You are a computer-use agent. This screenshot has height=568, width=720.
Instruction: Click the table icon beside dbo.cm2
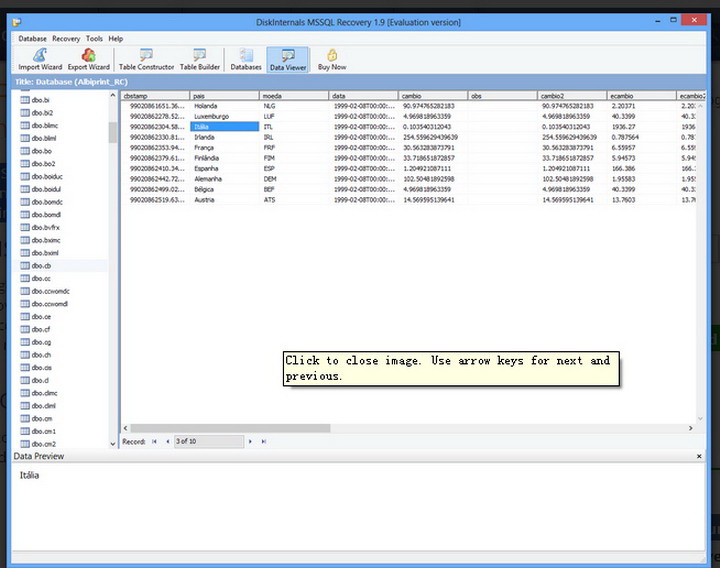coord(25,444)
